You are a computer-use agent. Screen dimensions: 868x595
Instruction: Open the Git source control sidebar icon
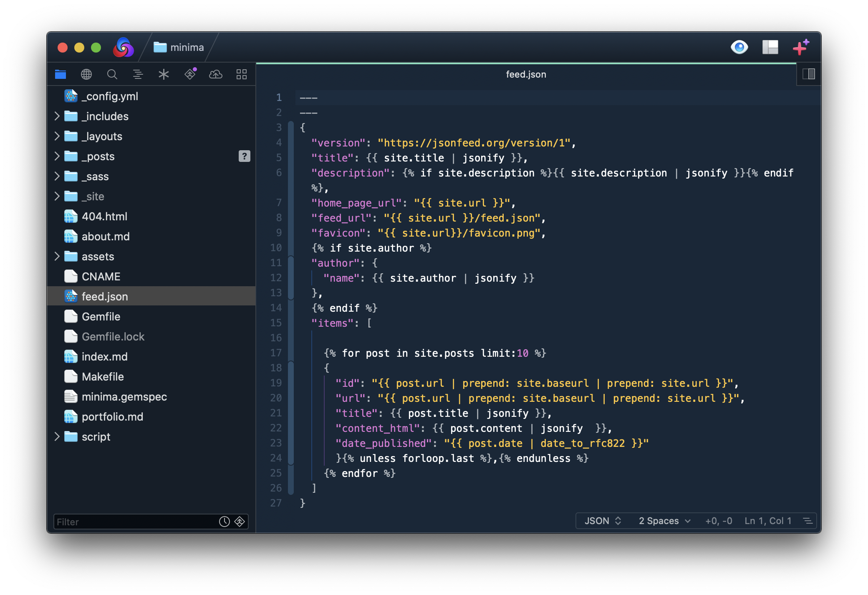[x=190, y=74]
